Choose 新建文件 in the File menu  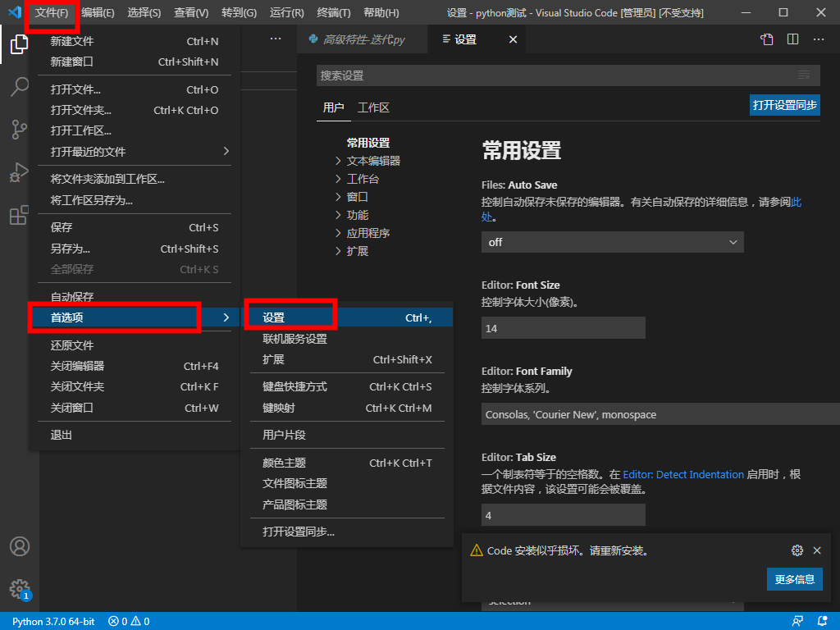coord(135,41)
